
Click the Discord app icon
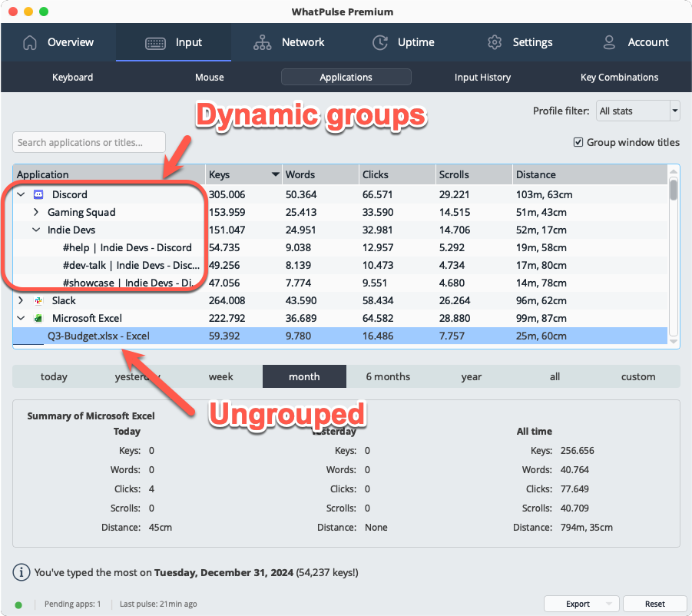[38, 194]
